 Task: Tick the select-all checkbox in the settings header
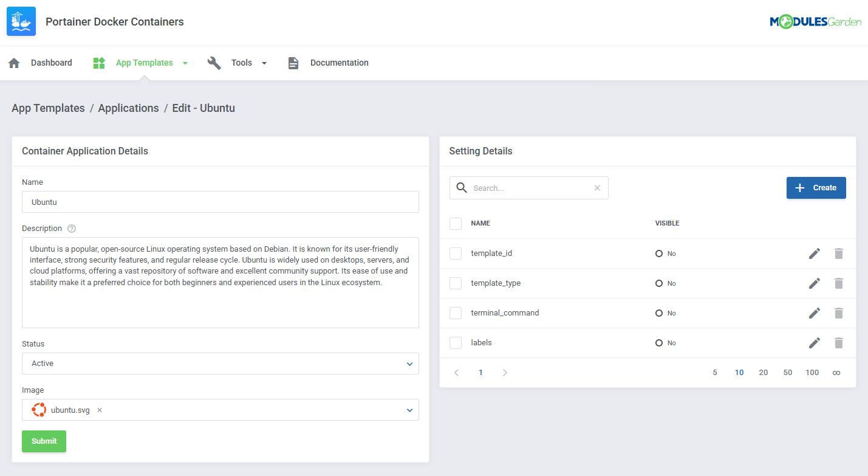(456, 223)
